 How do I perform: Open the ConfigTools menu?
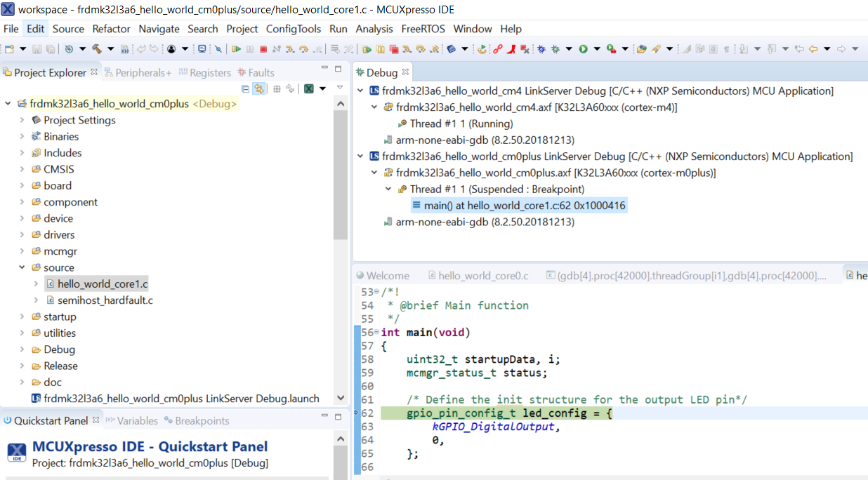point(294,29)
